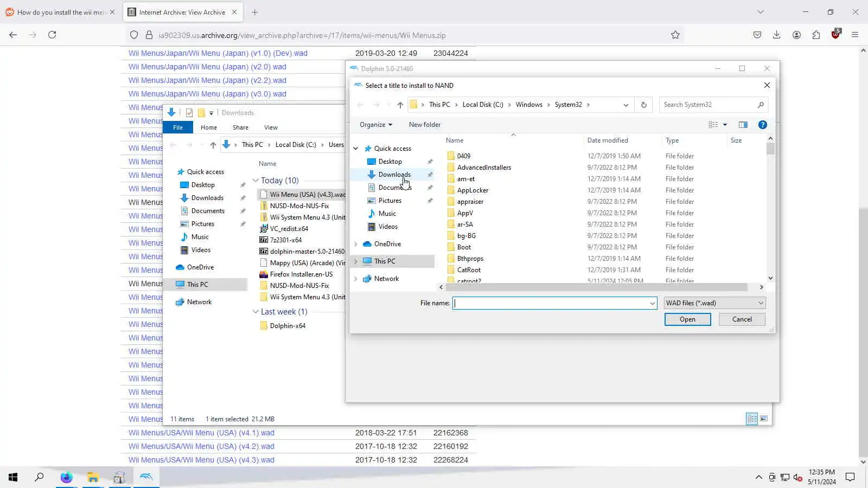Image resolution: width=868 pixels, height=488 pixels.
Task: Switch to Dolphin emulator on taskbar
Action: tap(146, 477)
